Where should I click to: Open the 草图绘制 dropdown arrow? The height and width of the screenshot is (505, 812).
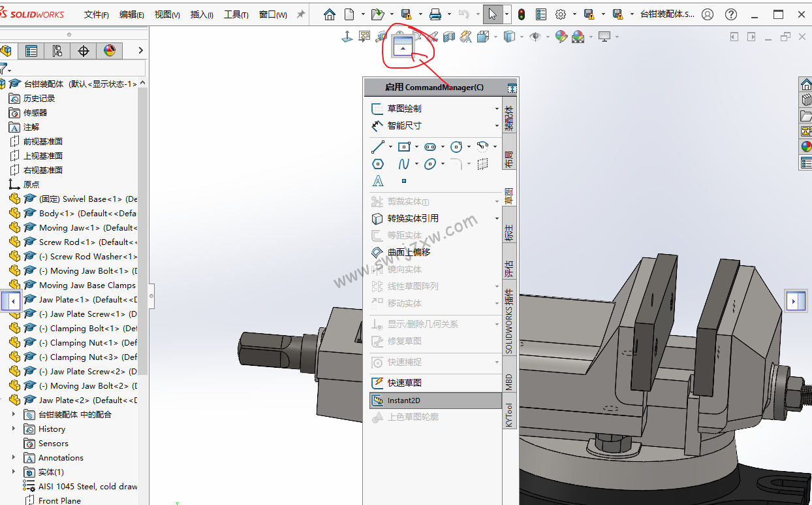497,109
